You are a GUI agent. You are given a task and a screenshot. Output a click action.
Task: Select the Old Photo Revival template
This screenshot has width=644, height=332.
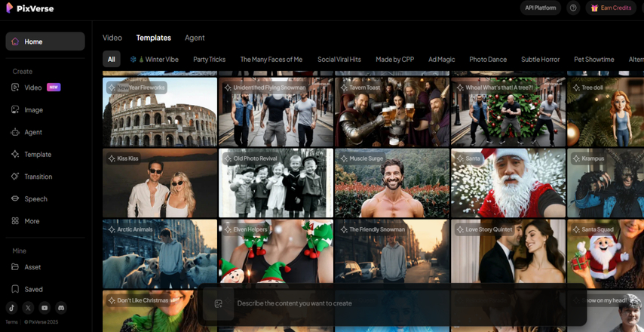(x=275, y=183)
